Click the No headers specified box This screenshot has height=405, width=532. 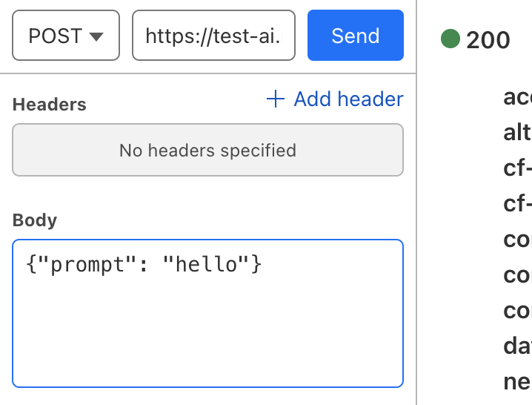[207, 151]
